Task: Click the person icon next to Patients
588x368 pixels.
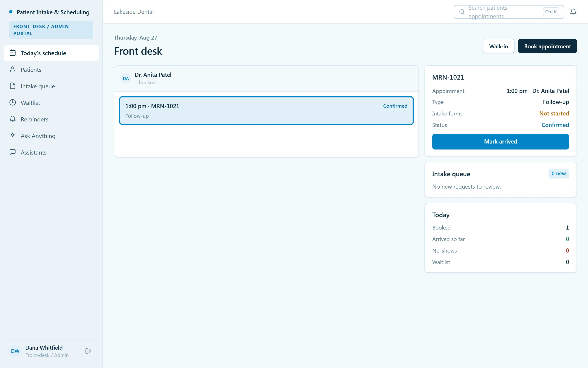Action: [13, 69]
